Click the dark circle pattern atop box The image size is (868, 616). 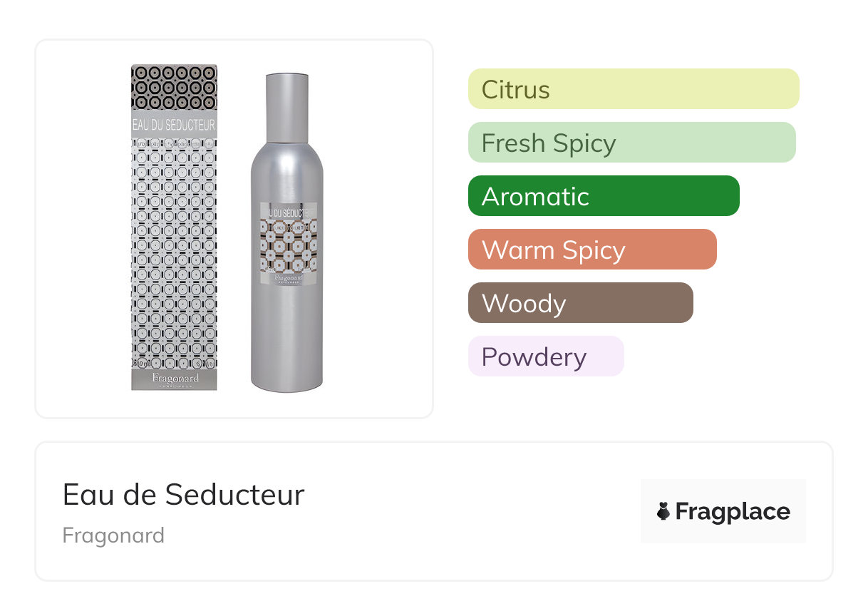click(x=174, y=87)
